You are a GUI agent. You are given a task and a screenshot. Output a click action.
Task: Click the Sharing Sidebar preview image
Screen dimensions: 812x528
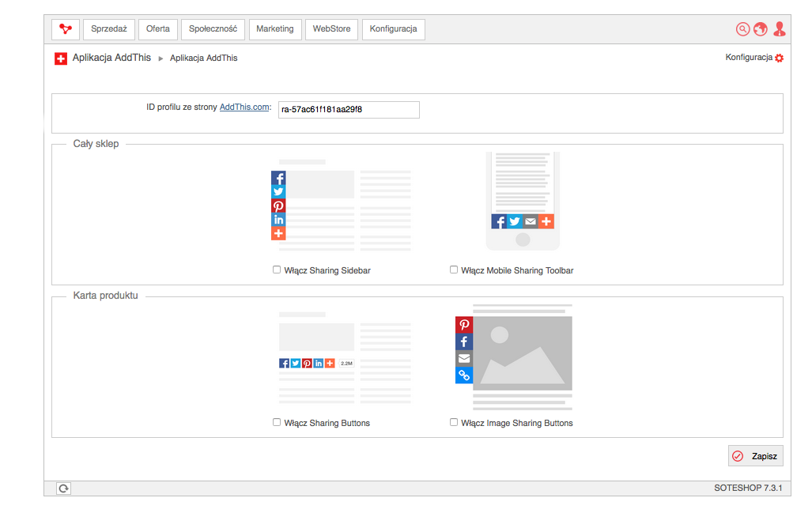(341, 206)
